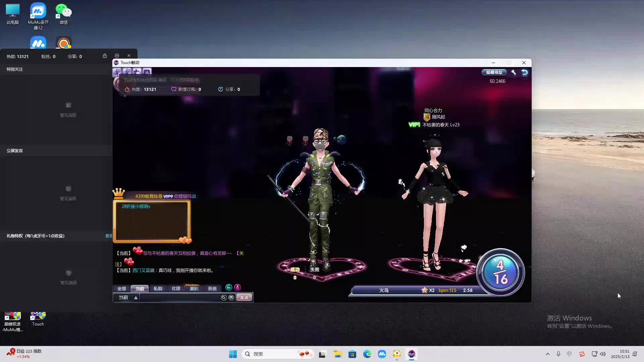Click the blue return arrow icon

point(525,72)
